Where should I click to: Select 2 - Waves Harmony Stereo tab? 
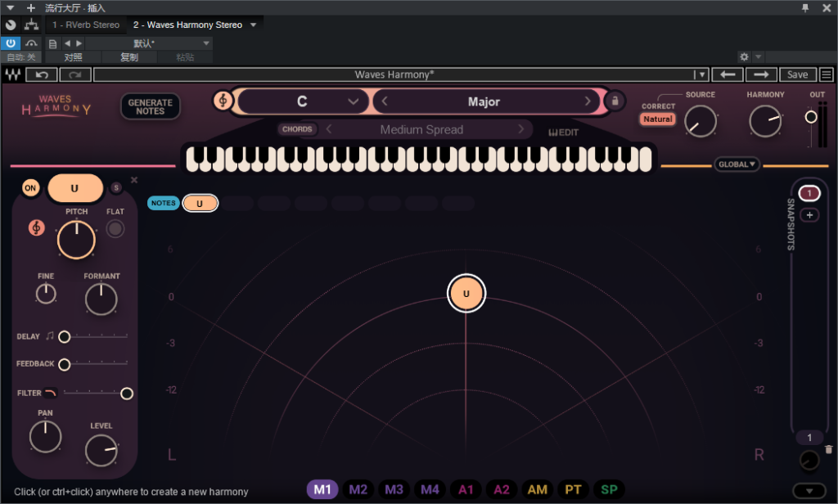point(187,25)
